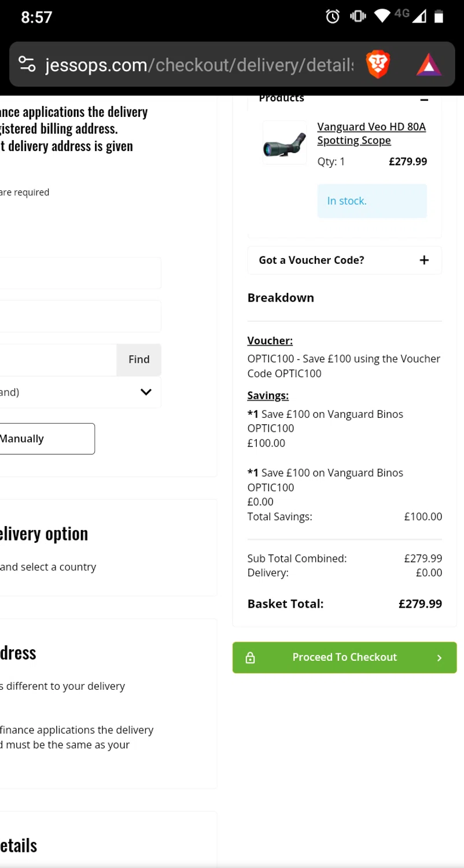Expand the voucher code plus icon
This screenshot has height=868, width=464.
(424, 260)
